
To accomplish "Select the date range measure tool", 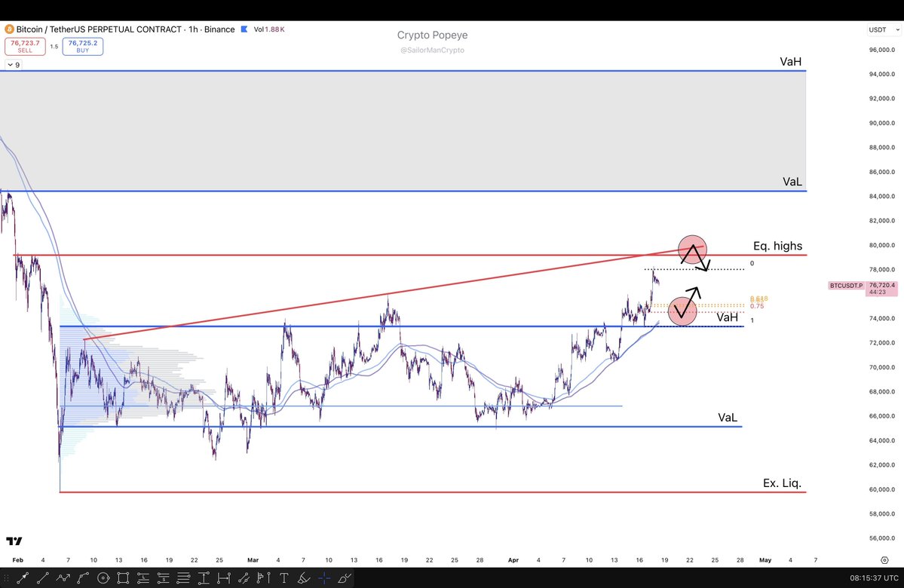I will click(x=224, y=577).
